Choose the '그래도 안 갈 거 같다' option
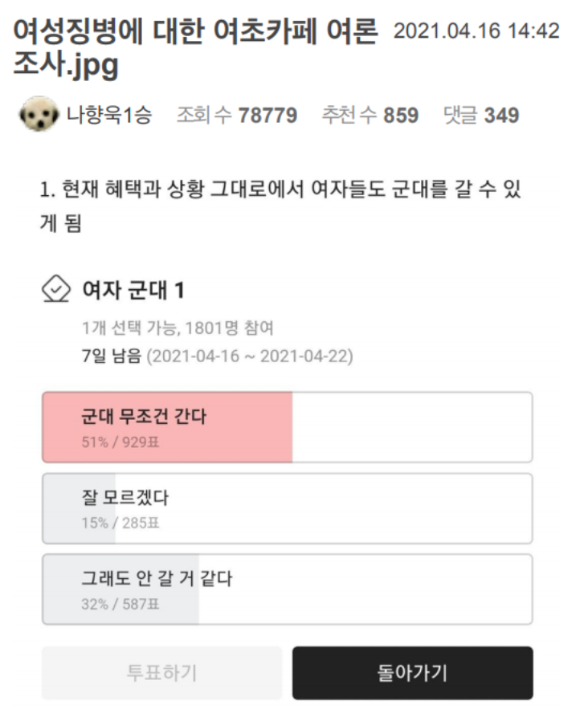 pyautogui.click(x=287, y=589)
